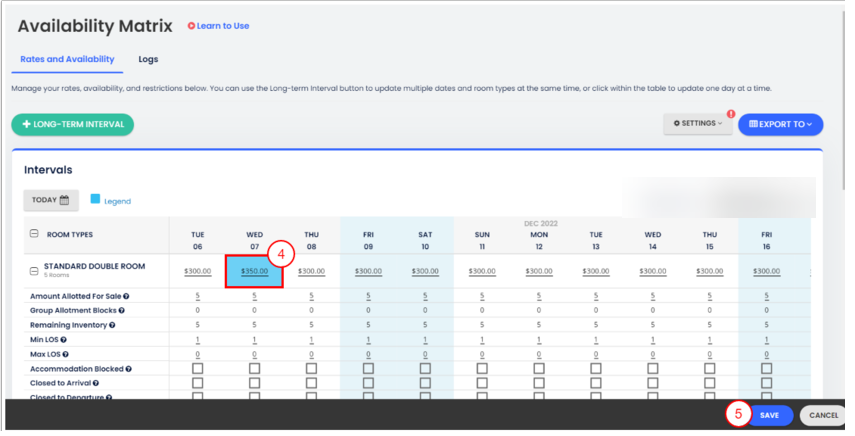Edit the $300.00 rate for TUE 13
The image size is (855, 436).
[x=596, y=271]
